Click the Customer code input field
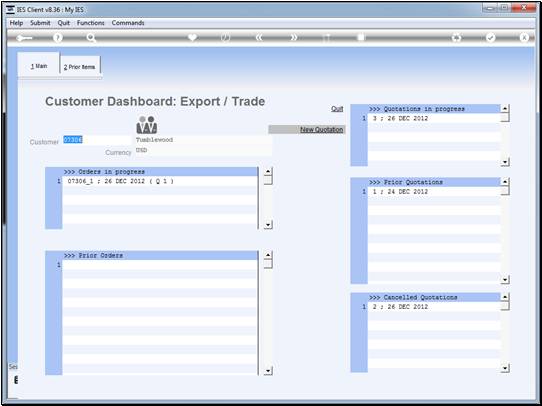Viewport: 542px width, 406px height. [x=97, y=140]
